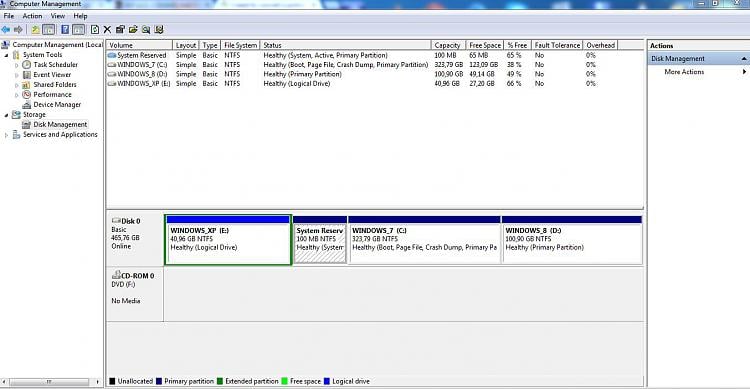Sort by the File System column header

(240, 45)
